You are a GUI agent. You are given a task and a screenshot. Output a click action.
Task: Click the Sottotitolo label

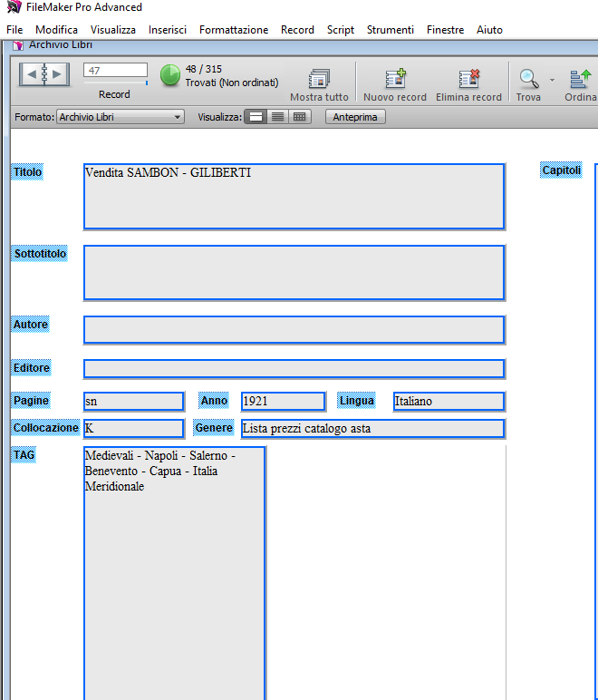coord(40,254)
